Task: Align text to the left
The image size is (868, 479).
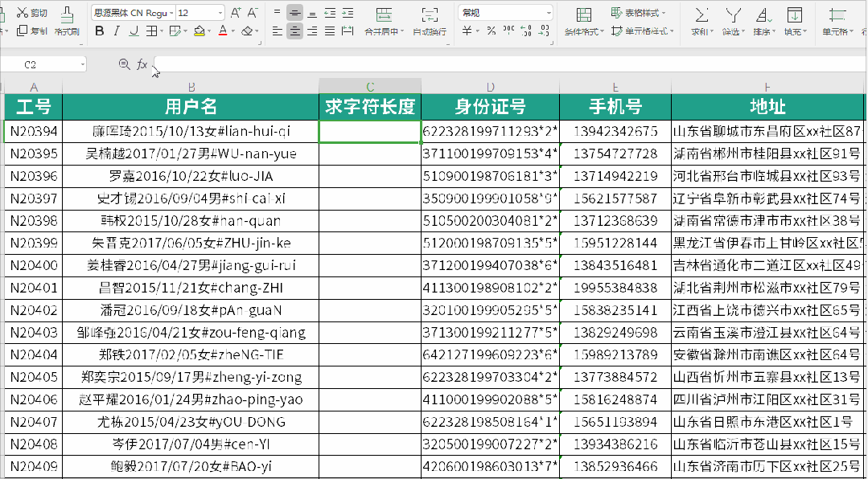Action: coord(278,31)
